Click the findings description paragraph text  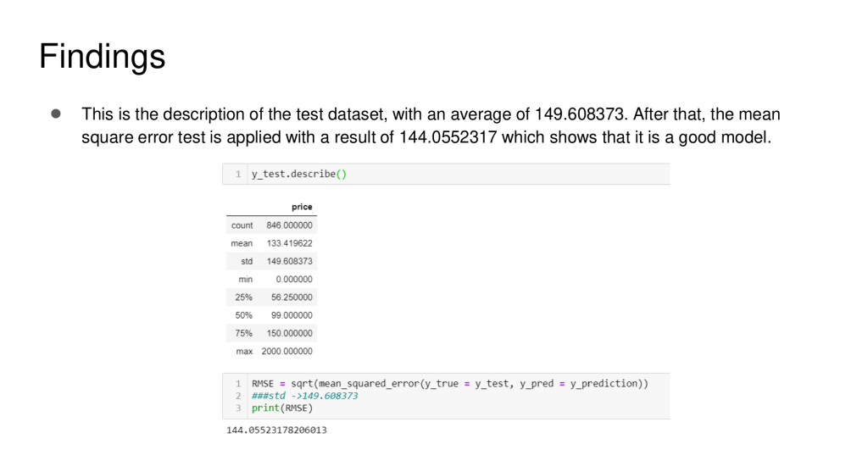431,125
